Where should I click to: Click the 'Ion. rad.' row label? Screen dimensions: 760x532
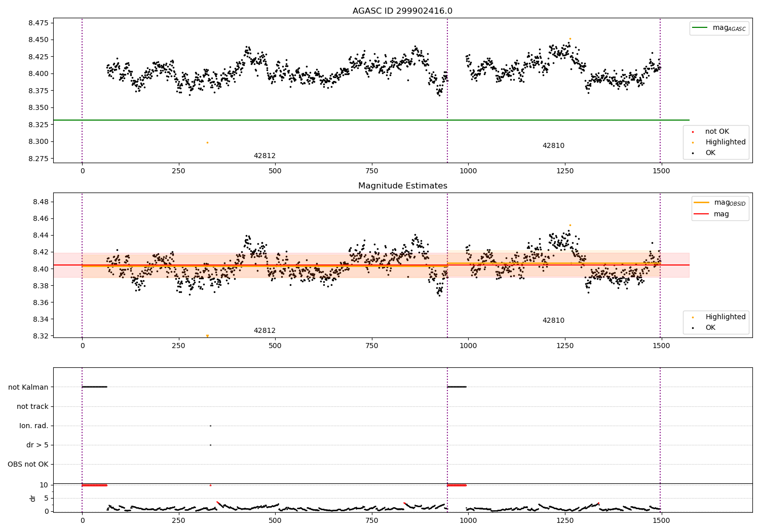[x=34, y=426]
